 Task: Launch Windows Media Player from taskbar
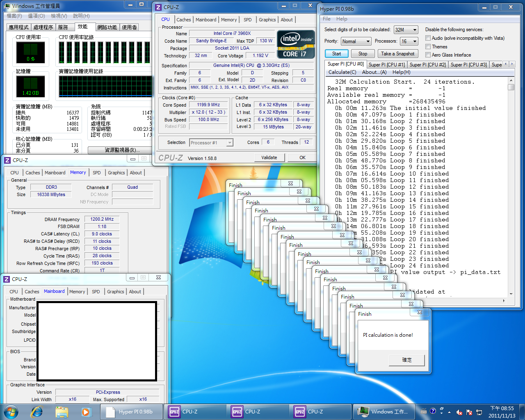(85, 411)
